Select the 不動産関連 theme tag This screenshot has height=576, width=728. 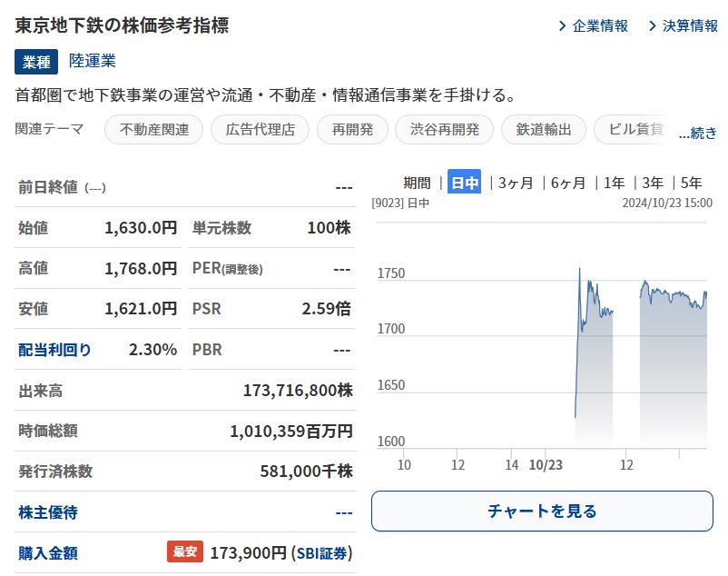(154, 130)
